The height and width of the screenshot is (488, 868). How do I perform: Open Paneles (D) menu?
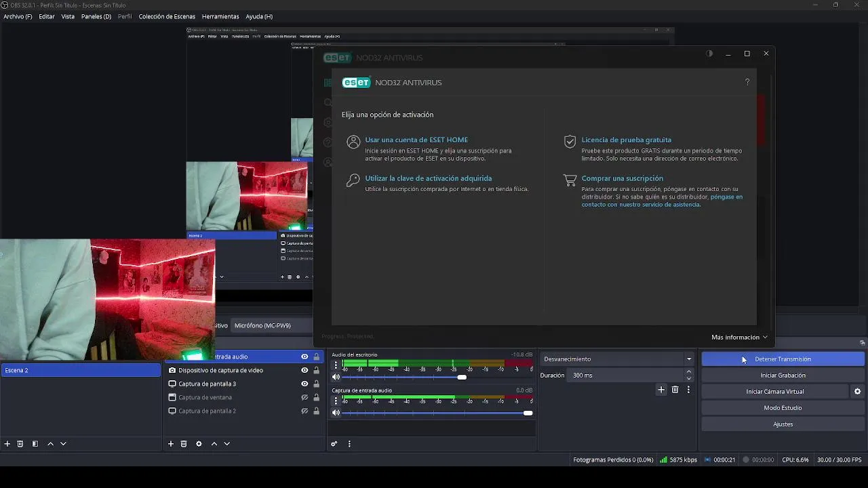(96, 16)
